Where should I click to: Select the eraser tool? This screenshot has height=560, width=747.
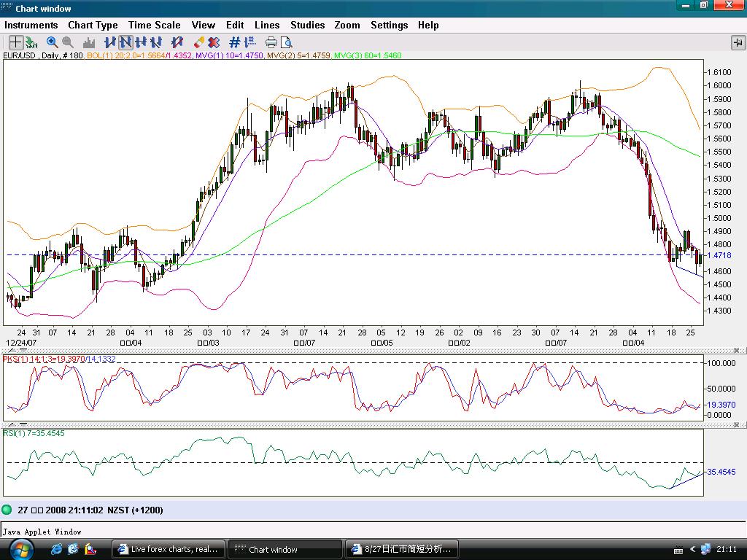coord(199,42)
